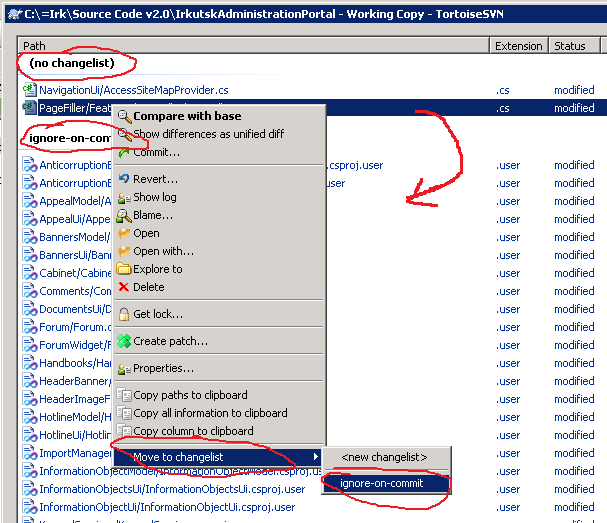607x523 pixels.
Task: Click the Copy paths to clipboard icon
Action: [x=124, y=395]
